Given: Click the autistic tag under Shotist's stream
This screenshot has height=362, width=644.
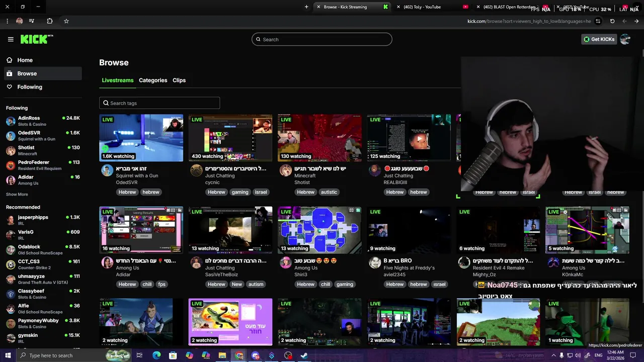Looking at the screenshot, I should pos(329,192).
